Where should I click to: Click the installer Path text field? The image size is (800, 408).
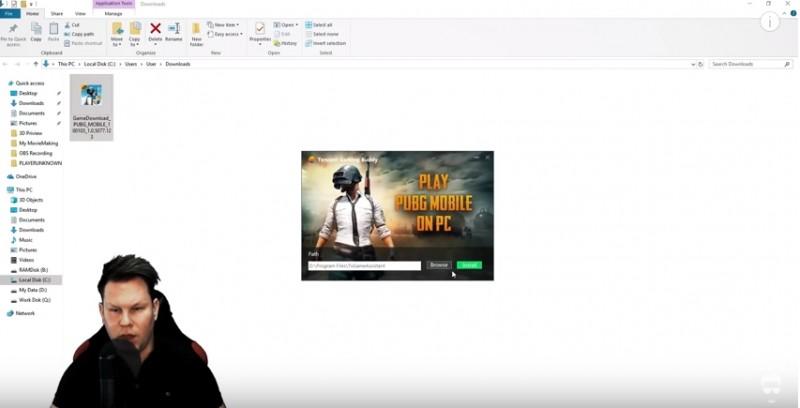click(x=364, y=266)
